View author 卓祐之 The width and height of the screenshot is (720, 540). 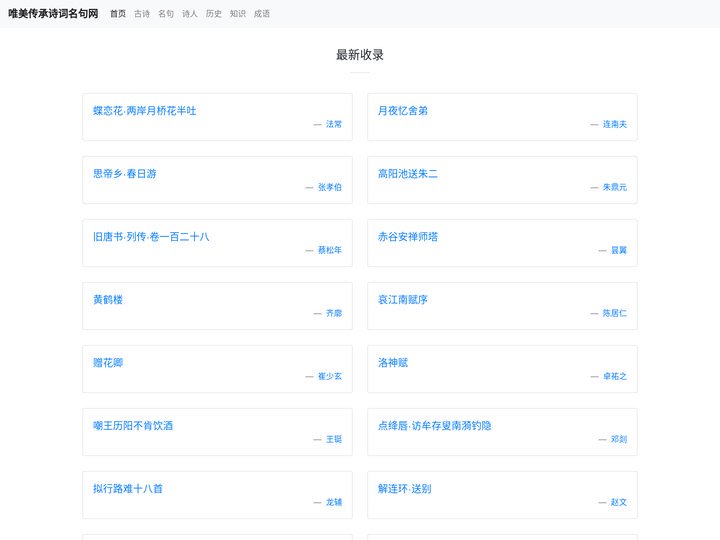tap(614, 376)
